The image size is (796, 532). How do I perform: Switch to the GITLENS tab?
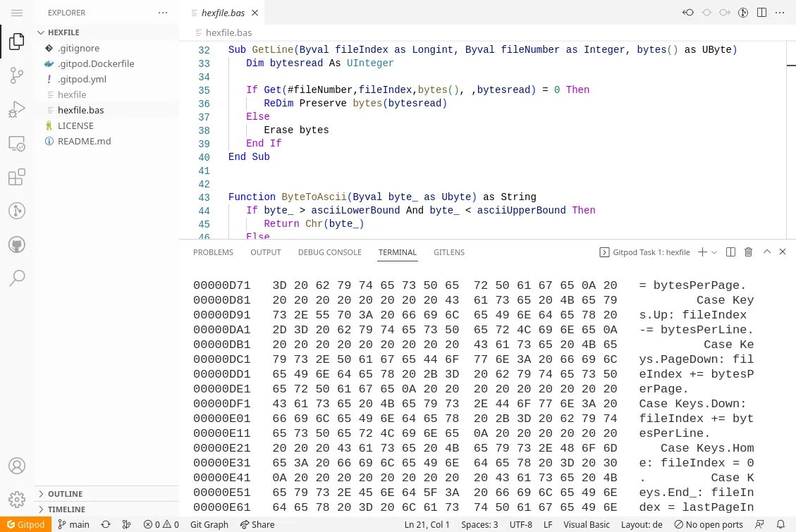click(x=449, y=252)
